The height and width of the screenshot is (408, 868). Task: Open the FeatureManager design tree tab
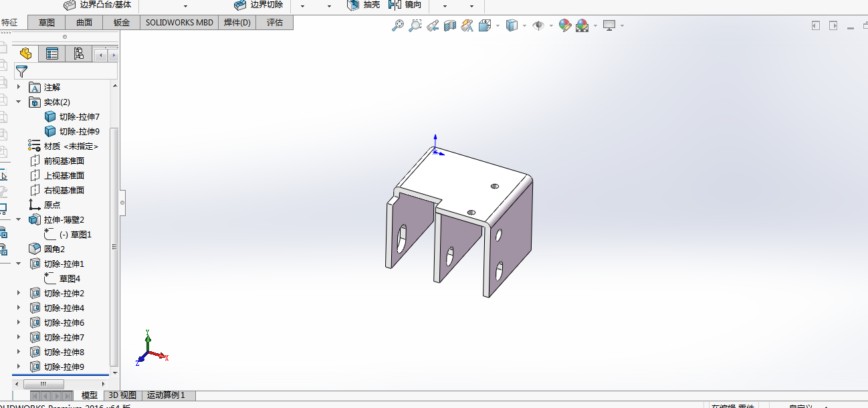26,54
